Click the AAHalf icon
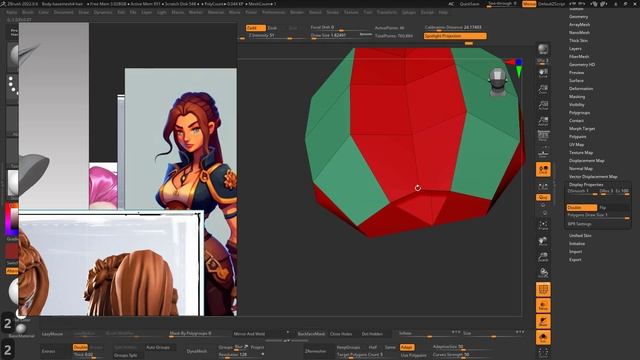 pos(543,121)
